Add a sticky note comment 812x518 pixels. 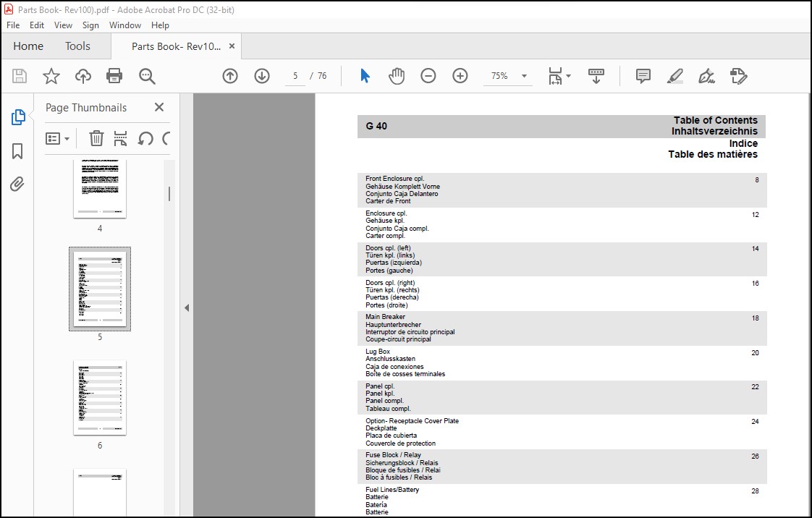(643, 76)
